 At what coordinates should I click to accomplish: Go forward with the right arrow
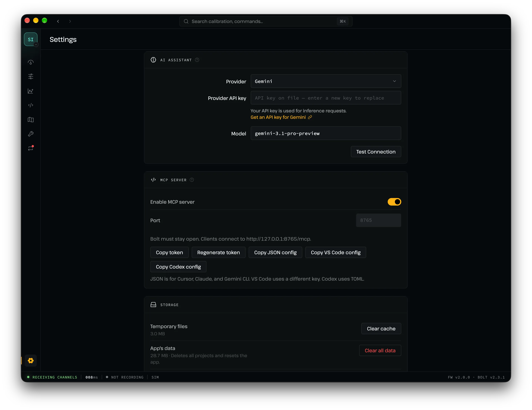click(70, 21)
